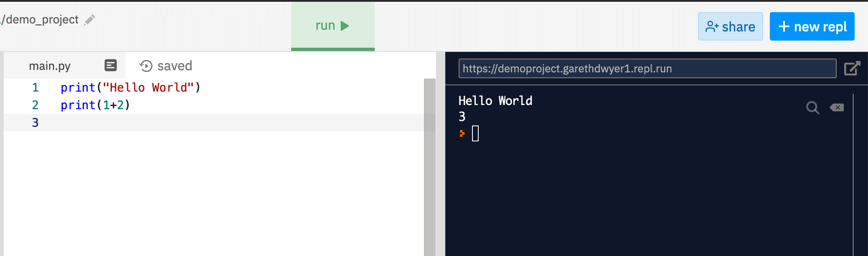868x256 pixels.
Task: Click code line print(1+2)
Action: point(95,105)
